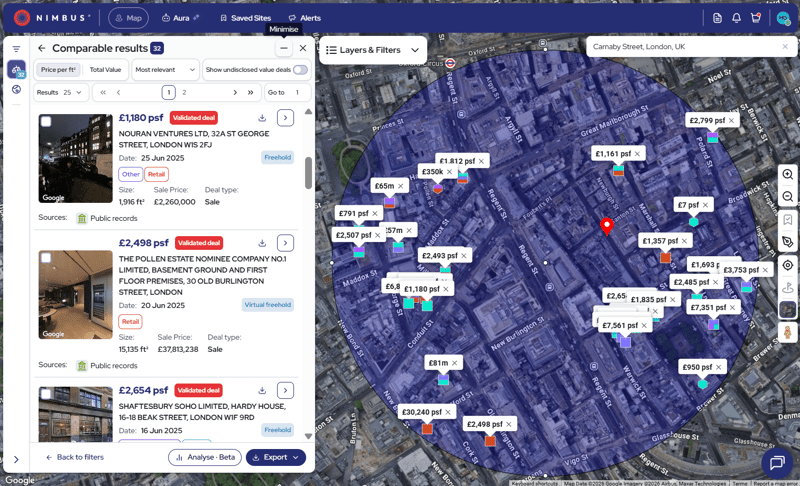
Task: Click the red location pin on map
Action: [607, 226]
